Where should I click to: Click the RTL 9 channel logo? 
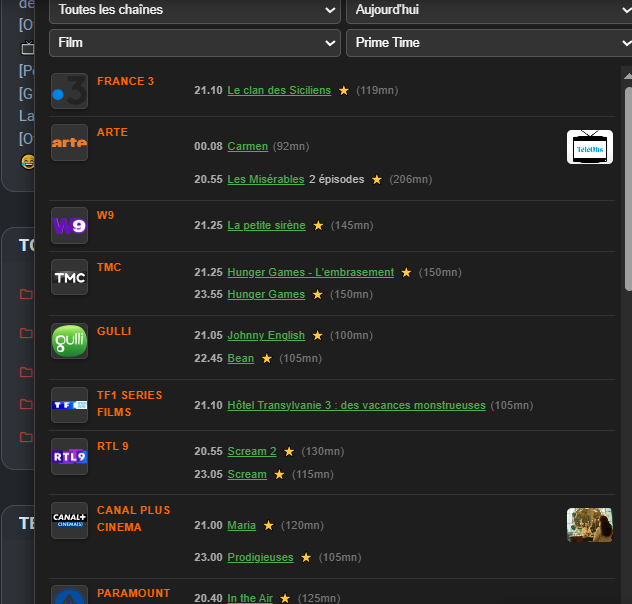(69, 456)
